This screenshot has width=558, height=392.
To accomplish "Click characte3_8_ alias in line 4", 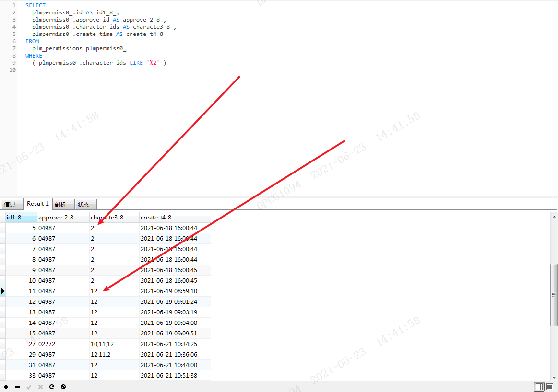I will (153, 27).
